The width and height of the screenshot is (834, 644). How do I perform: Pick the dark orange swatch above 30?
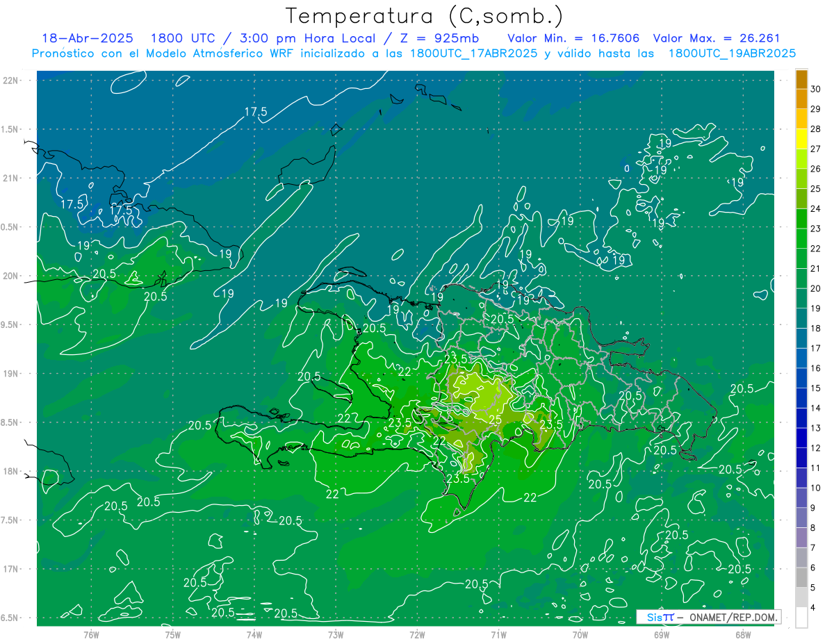[x=802, y=79]
